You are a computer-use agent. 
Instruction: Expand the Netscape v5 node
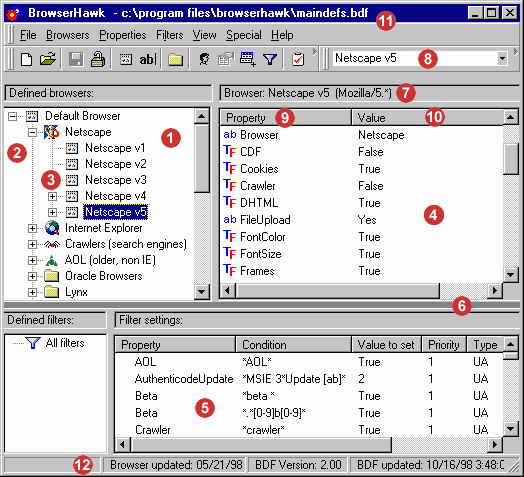52,212
